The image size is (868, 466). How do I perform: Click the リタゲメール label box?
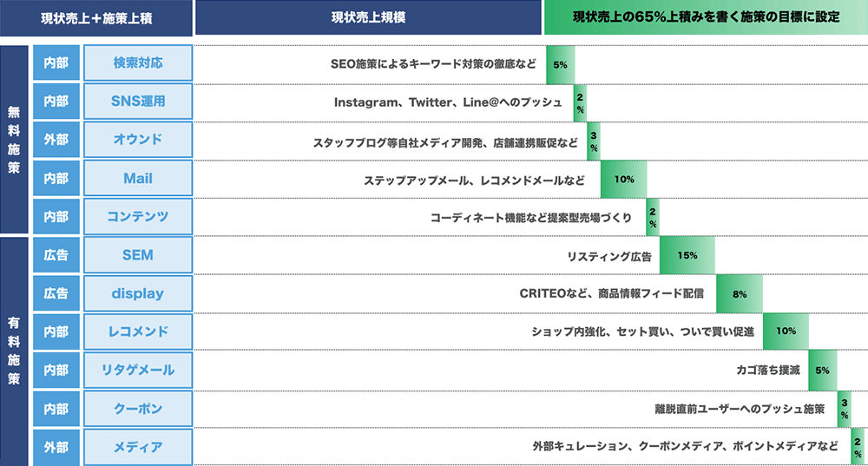(x=138, y=371)
